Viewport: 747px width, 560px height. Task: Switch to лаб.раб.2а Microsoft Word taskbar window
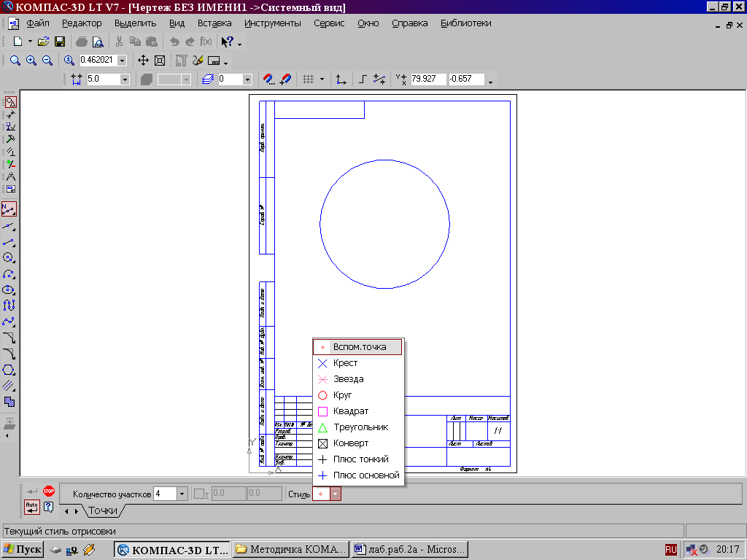click(x=410, y=550)
